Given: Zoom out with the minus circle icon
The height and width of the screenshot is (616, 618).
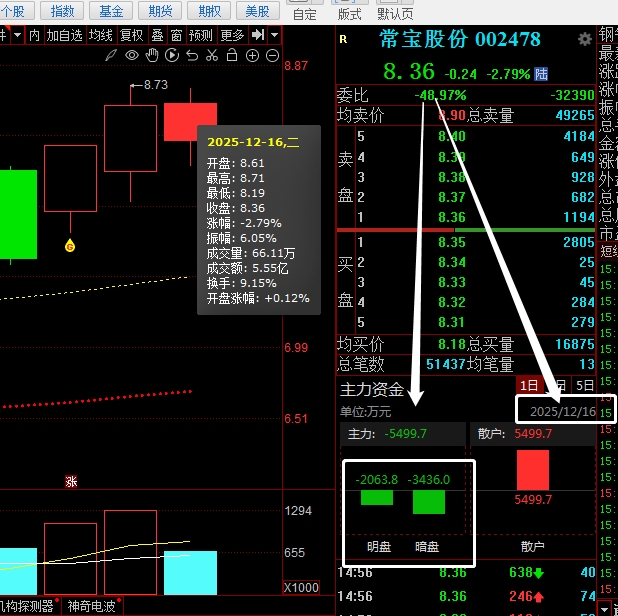Looking at the screenshot, I should 272,56.
